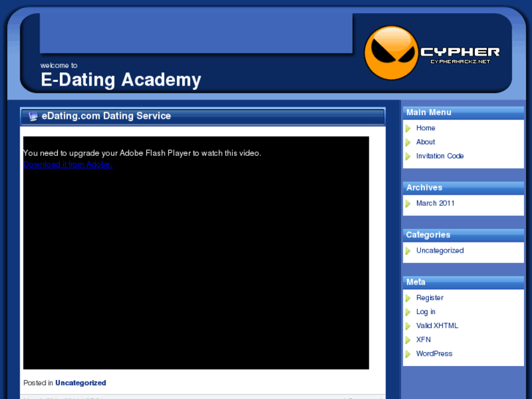
Task: Click the green arrow beside WordPress
Action: click(408, 354)
